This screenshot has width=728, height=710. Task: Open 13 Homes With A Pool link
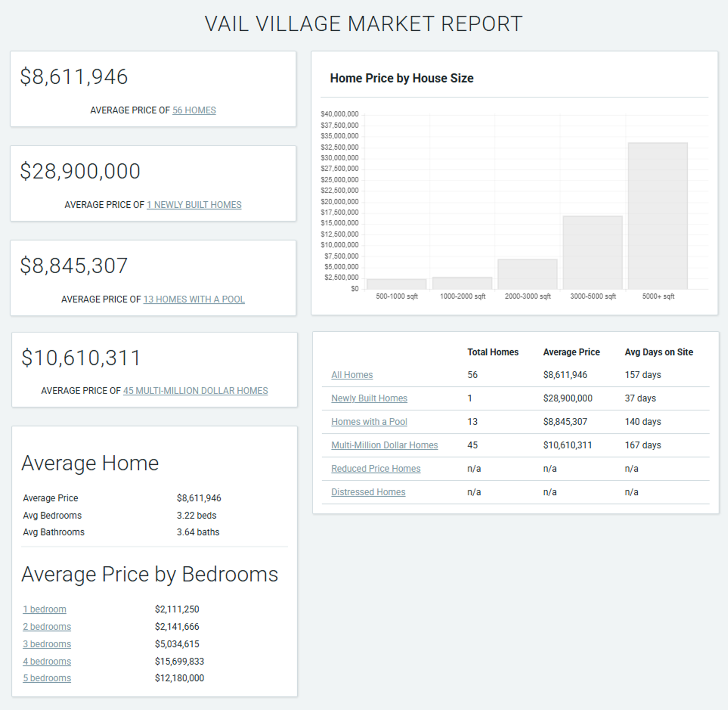click(x=194, y=299)
